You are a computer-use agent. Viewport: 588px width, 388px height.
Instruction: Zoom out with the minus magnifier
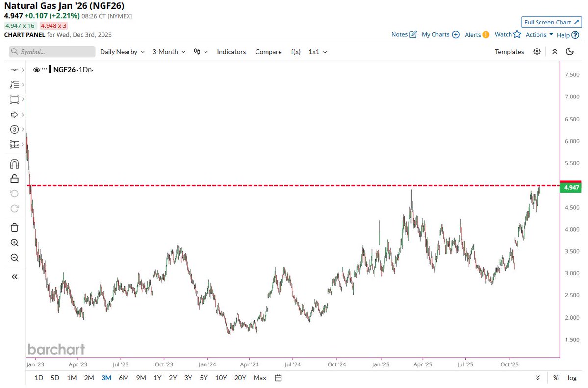coord(14,258)
